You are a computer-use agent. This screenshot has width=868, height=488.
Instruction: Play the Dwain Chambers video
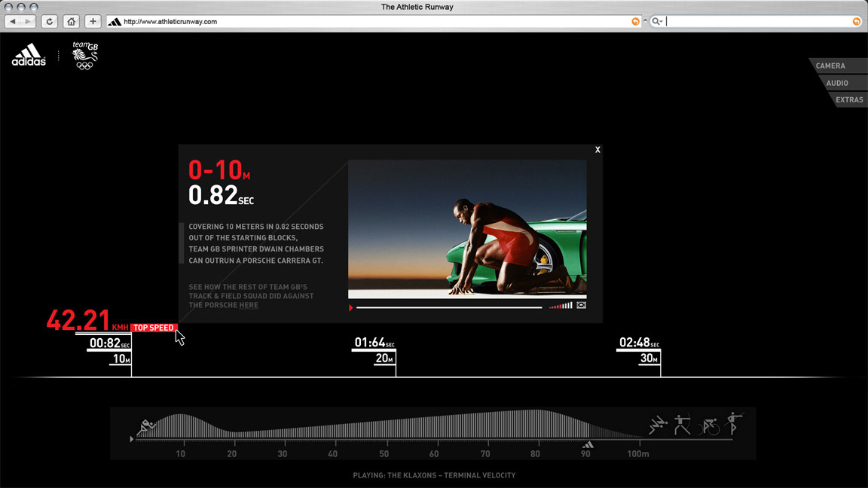coord(350,307)
